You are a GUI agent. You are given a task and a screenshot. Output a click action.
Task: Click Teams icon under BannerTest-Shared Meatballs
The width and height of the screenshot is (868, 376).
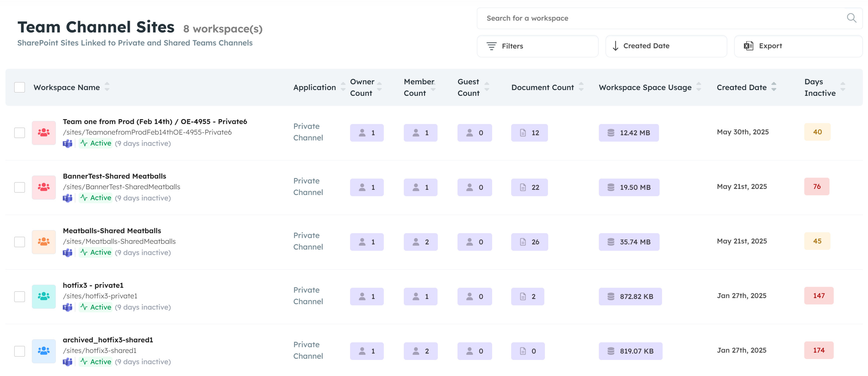67,198
